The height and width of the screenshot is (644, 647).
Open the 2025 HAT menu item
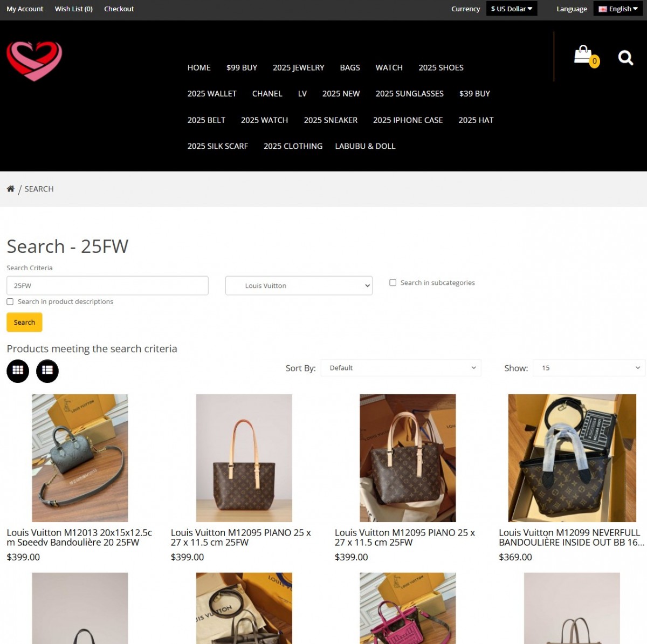[476, 120]
